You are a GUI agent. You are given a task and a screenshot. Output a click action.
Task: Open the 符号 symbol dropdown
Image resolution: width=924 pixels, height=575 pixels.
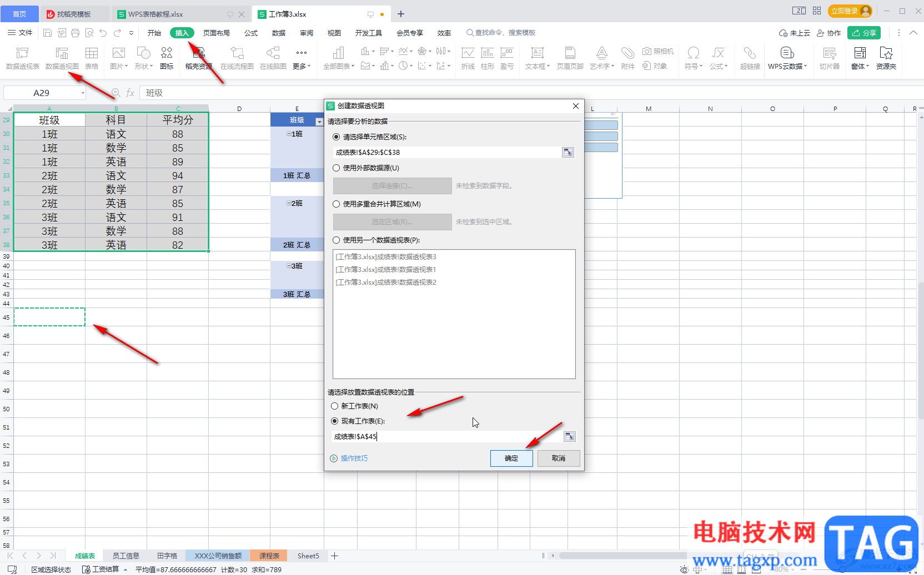click(x=694, y=66)
